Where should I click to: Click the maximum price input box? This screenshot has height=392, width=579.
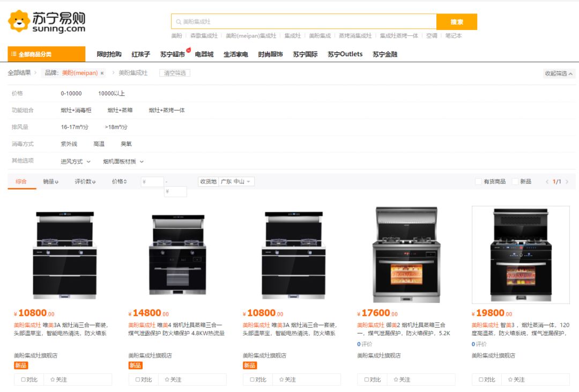(175, 191)
